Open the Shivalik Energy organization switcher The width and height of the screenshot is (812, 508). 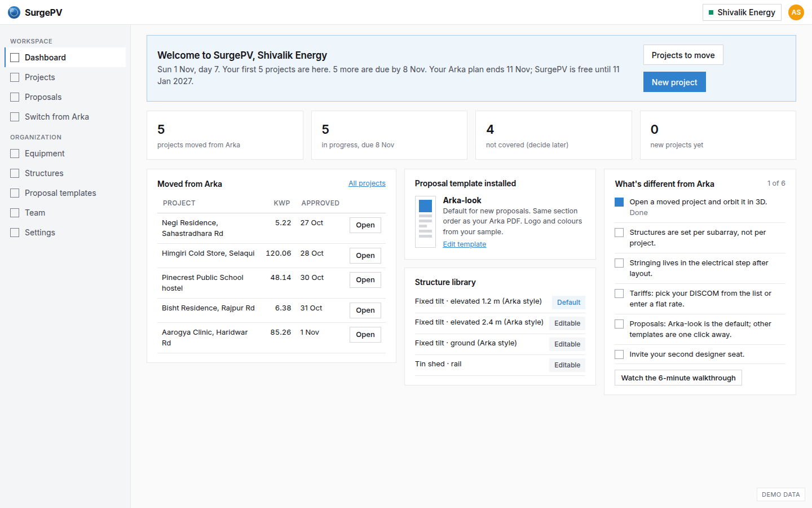(x=742, y=12)
